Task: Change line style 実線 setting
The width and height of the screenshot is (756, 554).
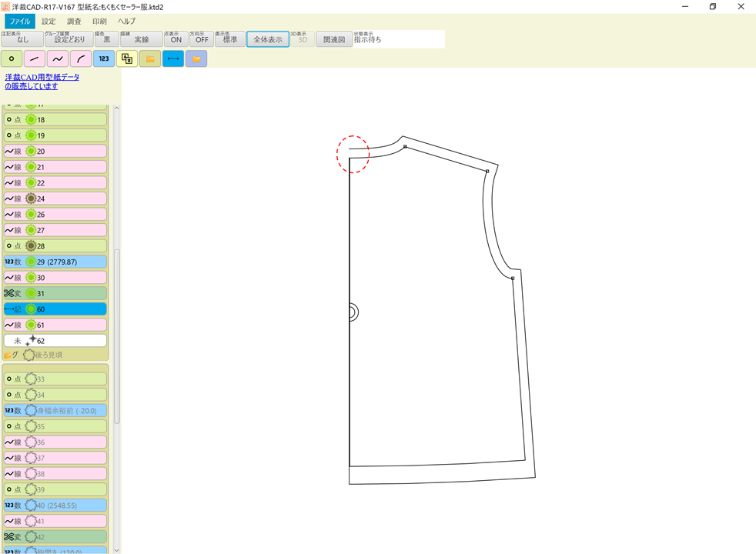Action: [141, 39]
